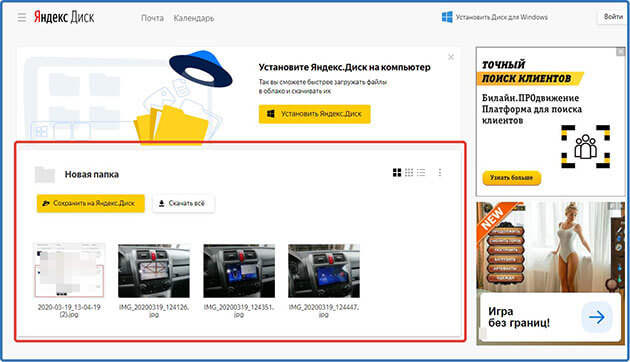Click file name IMG_20200319_124351.jpg
Image resolution: width=630 pixels, height=362 pixels.
pos(239,311)
